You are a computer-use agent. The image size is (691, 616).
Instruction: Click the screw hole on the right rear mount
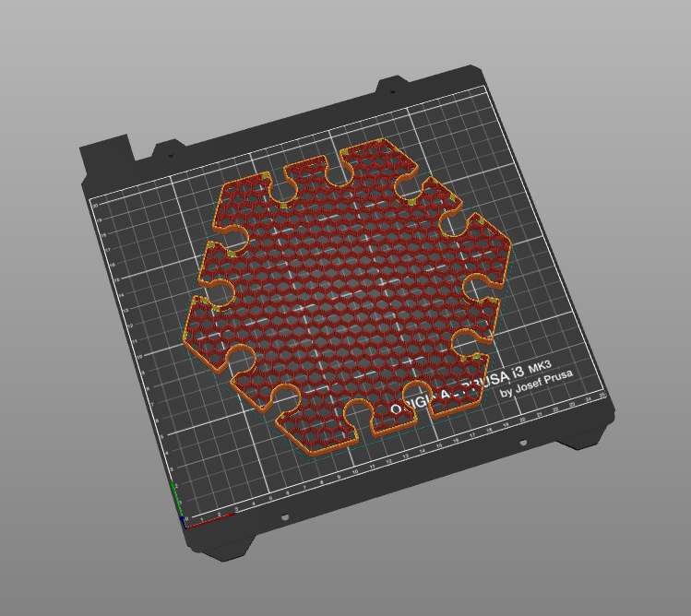pos(393,91)
